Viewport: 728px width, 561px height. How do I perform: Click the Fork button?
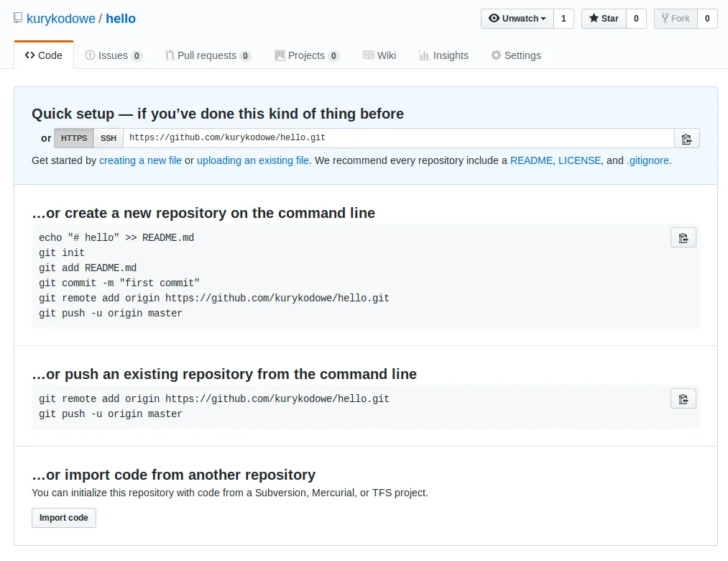(x=676, y=19)
